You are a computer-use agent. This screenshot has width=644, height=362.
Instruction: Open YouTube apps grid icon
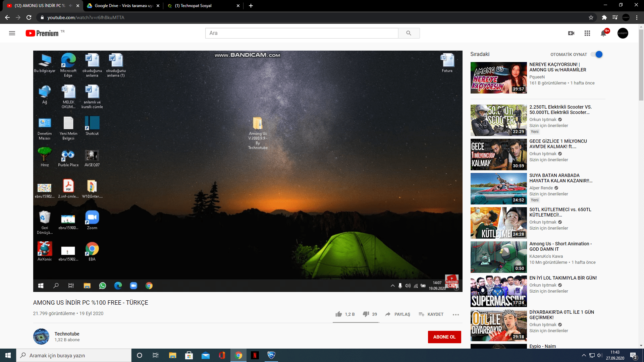coord(587,33)
